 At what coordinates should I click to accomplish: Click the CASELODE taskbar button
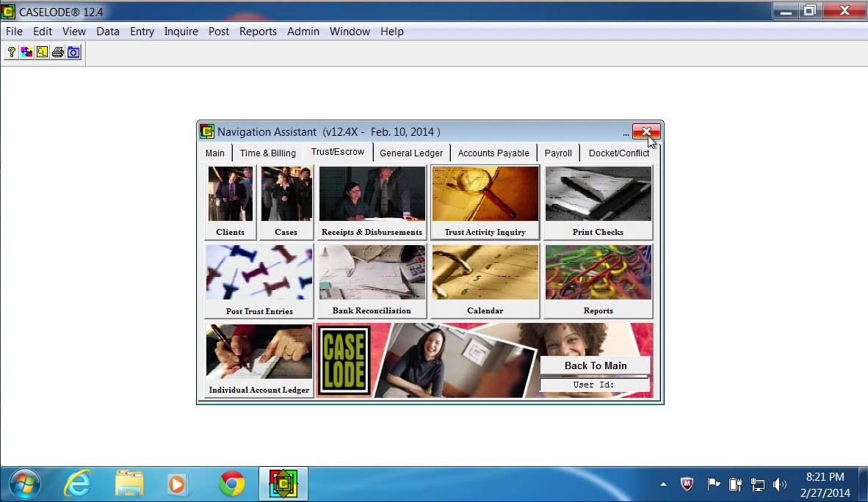pyautogui.click(x=283, y=484)
